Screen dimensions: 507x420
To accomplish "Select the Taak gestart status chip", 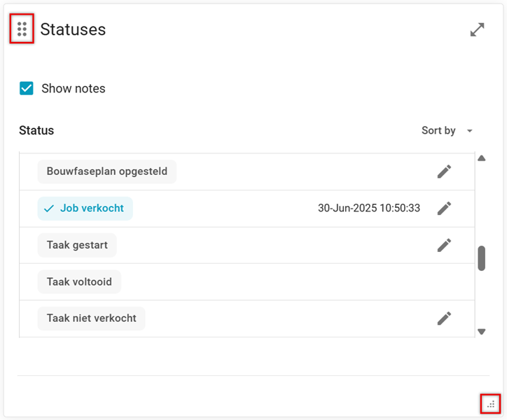I will (x=77, y=245).
